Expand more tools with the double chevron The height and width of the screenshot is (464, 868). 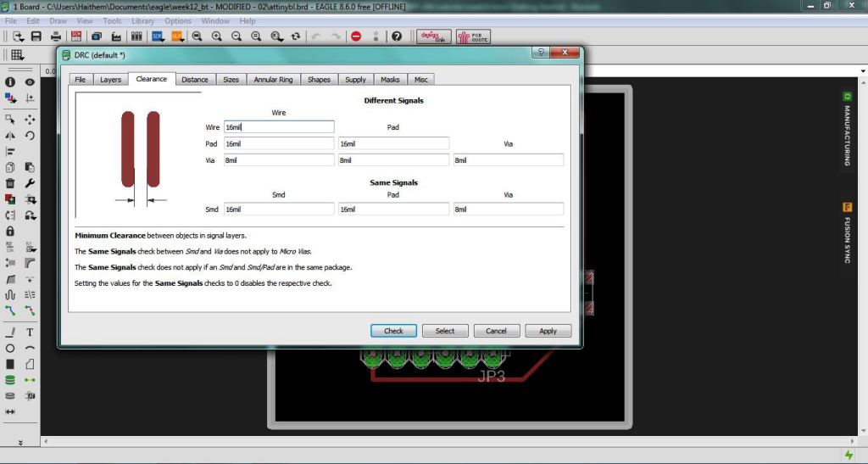[20, 443]
